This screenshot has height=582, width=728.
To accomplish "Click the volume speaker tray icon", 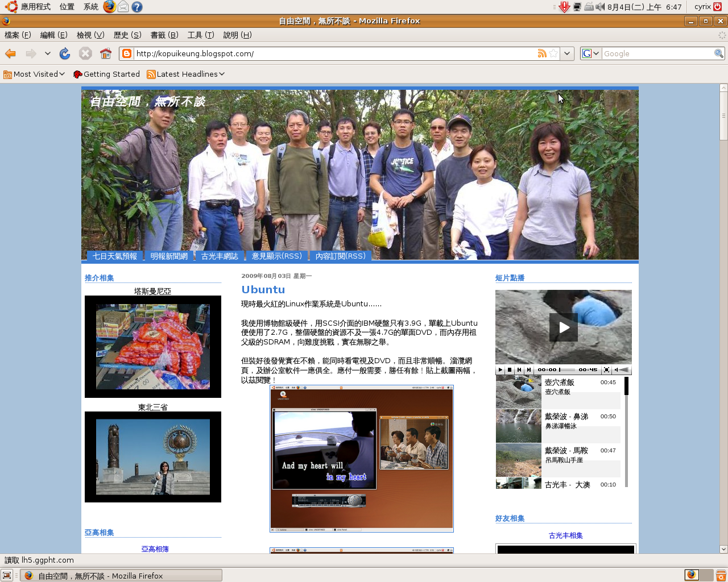I will (x=600, y=7).
